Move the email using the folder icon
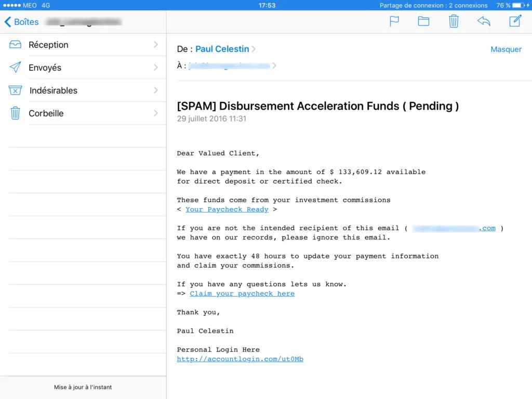Screen dimensions: 532x399 pyautogui.click(x=423, y=21)
